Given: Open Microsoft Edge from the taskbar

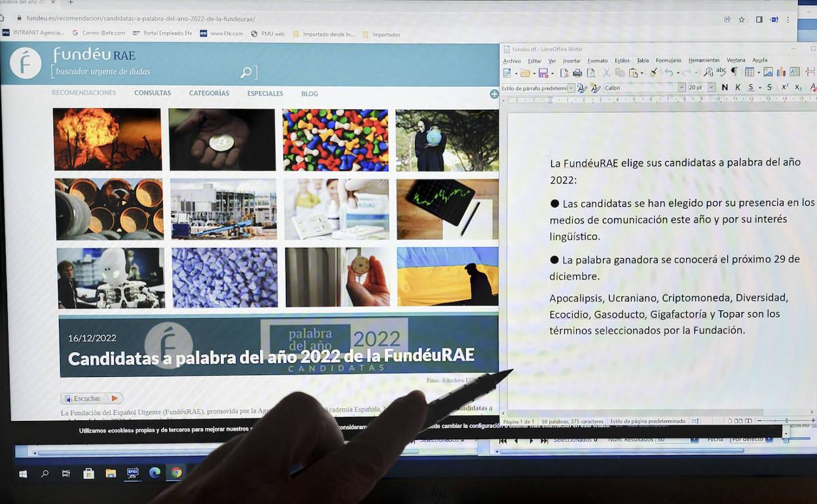Looking at the screenshot, I should pyautogui.click(x=154, y=473).
